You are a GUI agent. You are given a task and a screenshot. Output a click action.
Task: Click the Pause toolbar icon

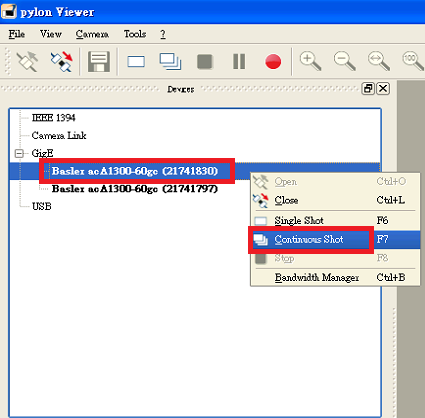coord(239,62)
